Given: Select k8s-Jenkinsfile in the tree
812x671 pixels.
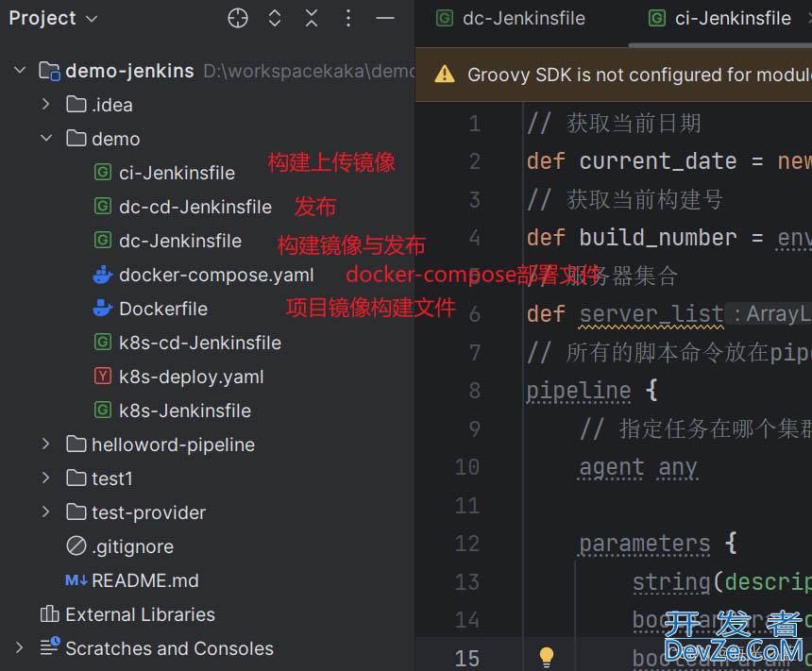Looking at the screenshot, I should [x=185, y=411].
